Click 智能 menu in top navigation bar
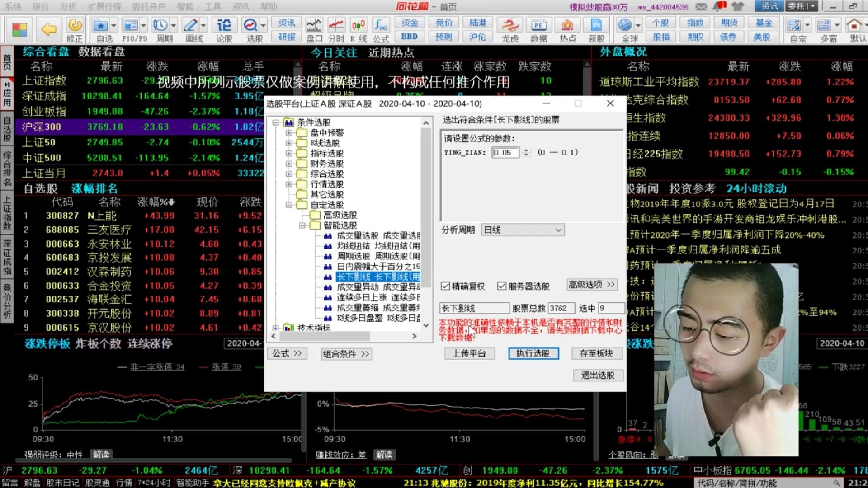 [x=185, y=6]
